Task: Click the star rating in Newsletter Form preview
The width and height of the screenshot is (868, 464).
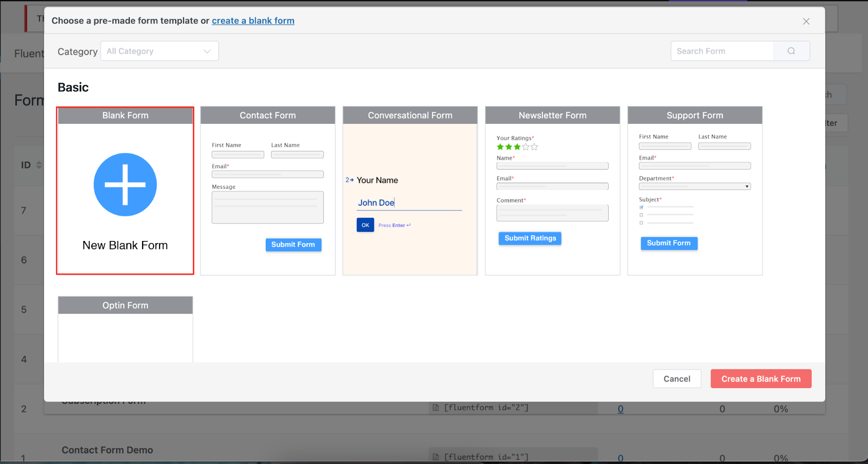Action: coord(518,147)
